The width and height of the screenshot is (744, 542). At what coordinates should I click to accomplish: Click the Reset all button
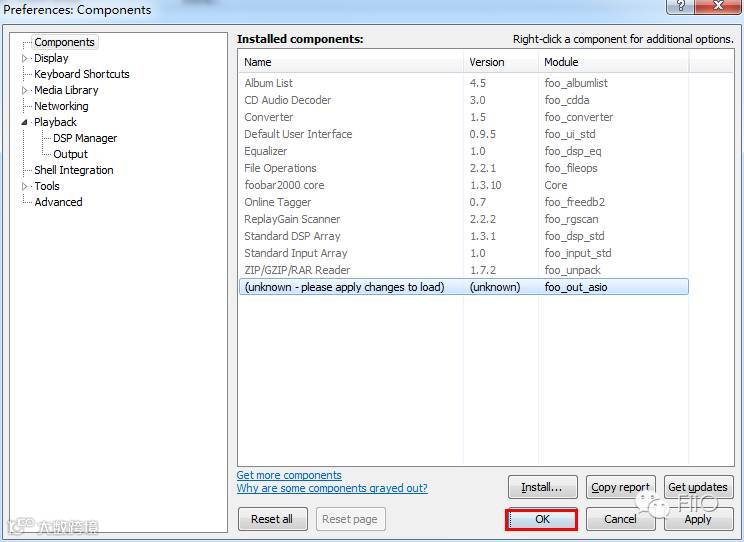coord(272,519)
